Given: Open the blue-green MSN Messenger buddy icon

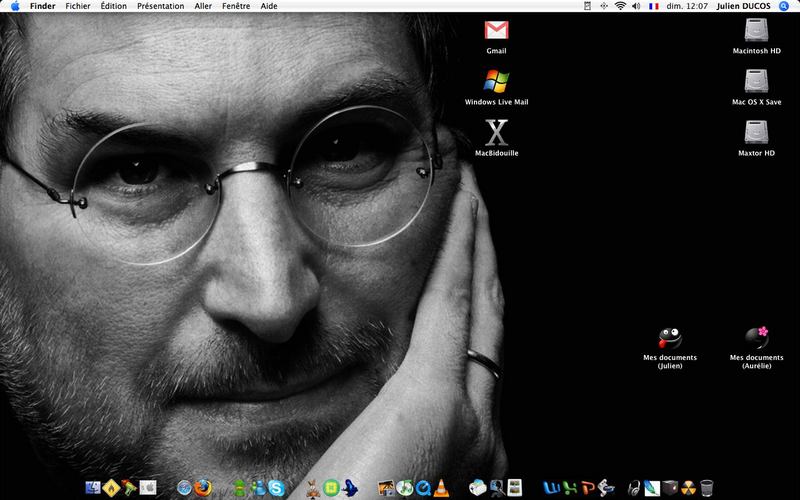Looking at the screenshot, I should pyautogui.click(x=257, y=488).
